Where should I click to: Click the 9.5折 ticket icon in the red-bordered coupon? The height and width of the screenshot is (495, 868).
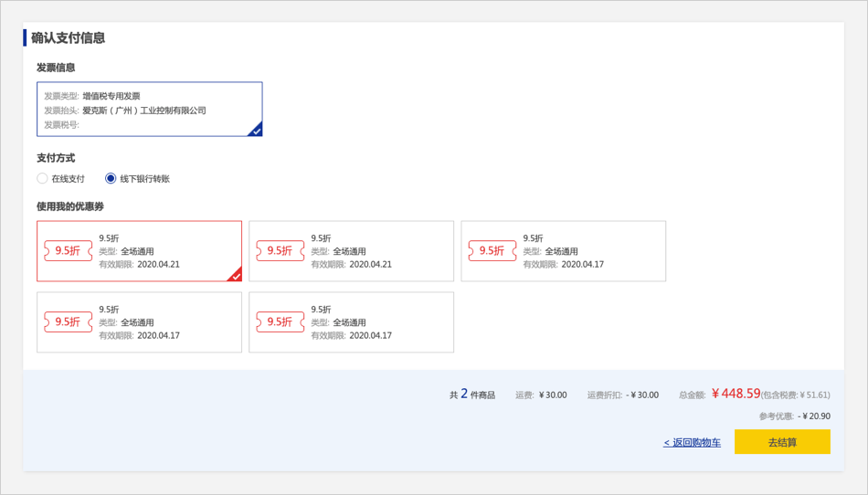click(x=69, y=250)
